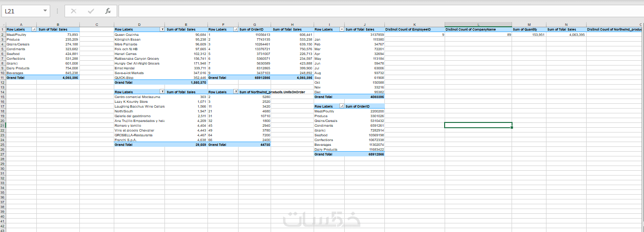Click the Name Box showing L21
This screenshot has width=644, height=232.
click(x=22, y=11)
